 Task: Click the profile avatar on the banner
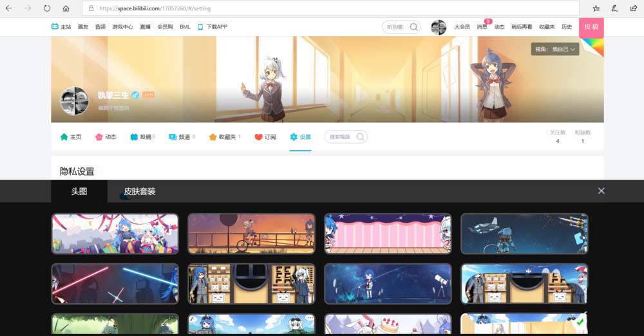click(74, 100)
